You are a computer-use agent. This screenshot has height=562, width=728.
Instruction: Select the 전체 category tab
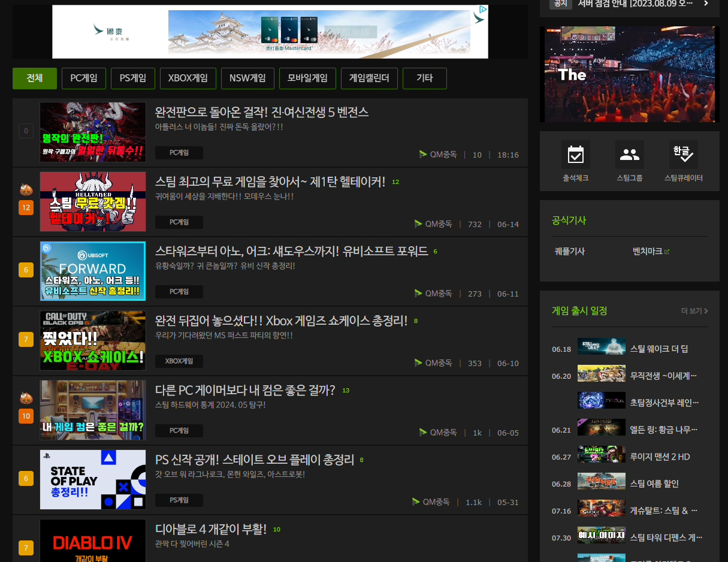tap(35, 78)
